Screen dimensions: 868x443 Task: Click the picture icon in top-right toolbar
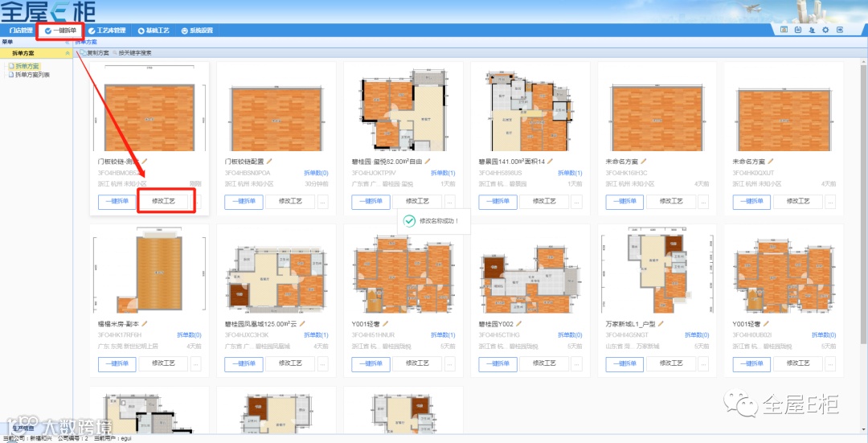pos(784,30)
